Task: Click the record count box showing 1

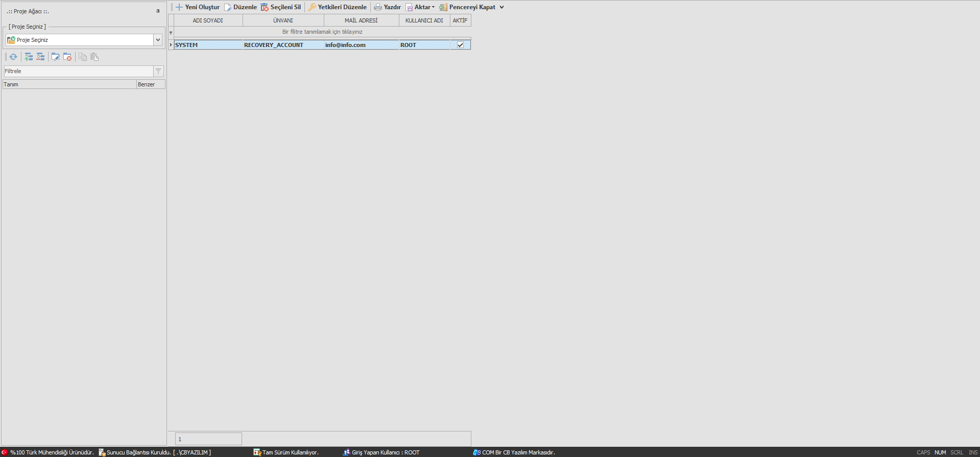Action: 208,439
